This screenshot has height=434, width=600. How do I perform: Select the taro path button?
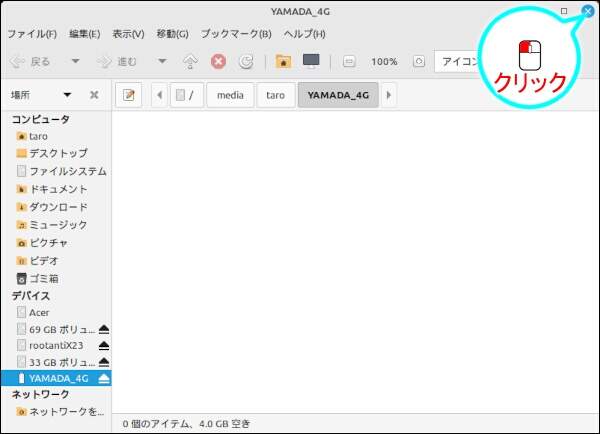coord(276,95)
